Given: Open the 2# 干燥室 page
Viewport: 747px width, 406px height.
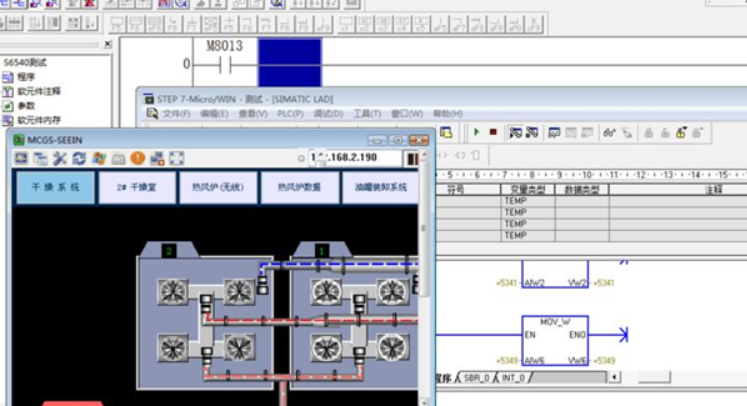Looking at the screenshot, I should point(136,187).
